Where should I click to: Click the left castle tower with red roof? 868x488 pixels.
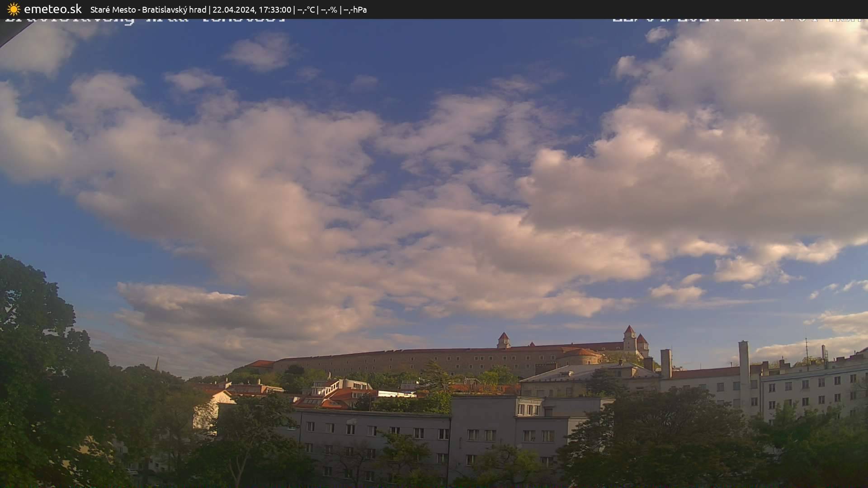(x=503, y=340)
